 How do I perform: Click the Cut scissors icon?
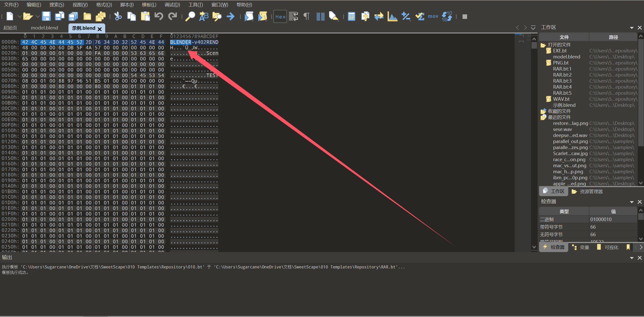118,16
